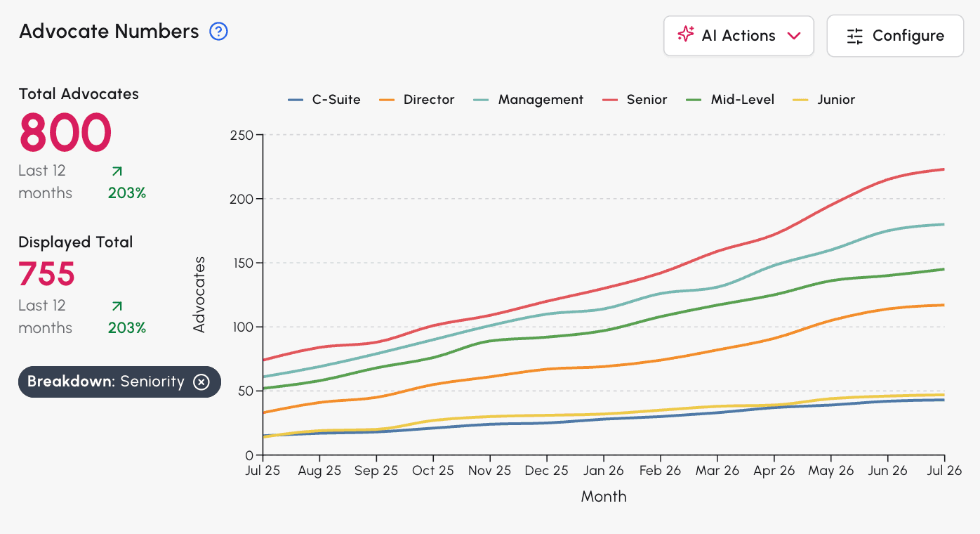Toggle the Senior legend series

click(x=635, y=100)
